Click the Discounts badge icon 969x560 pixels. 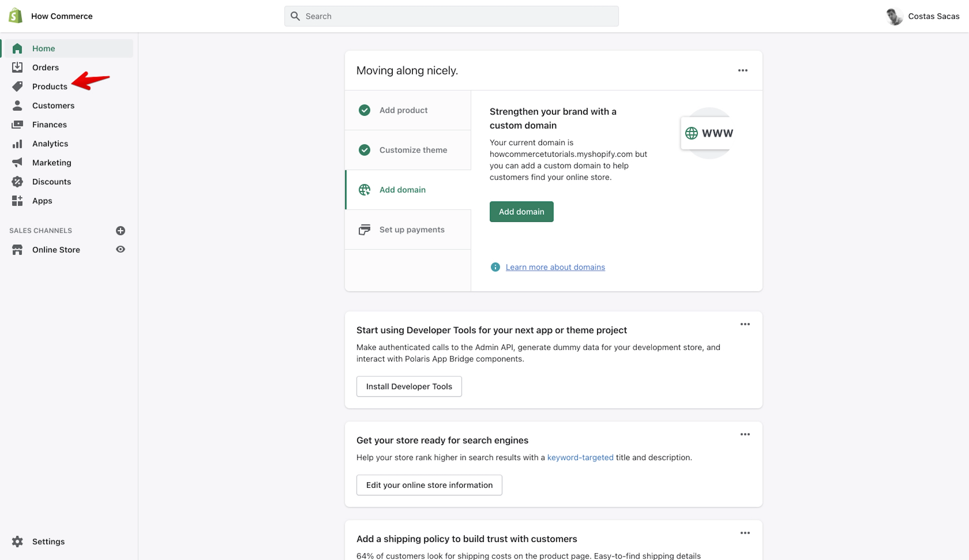click(17, 181)
